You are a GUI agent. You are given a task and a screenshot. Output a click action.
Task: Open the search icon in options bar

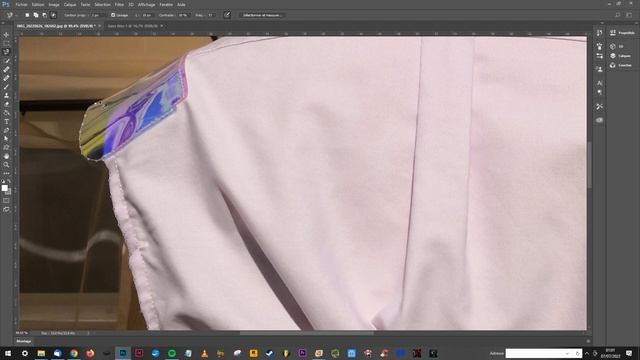pos(618,15)
